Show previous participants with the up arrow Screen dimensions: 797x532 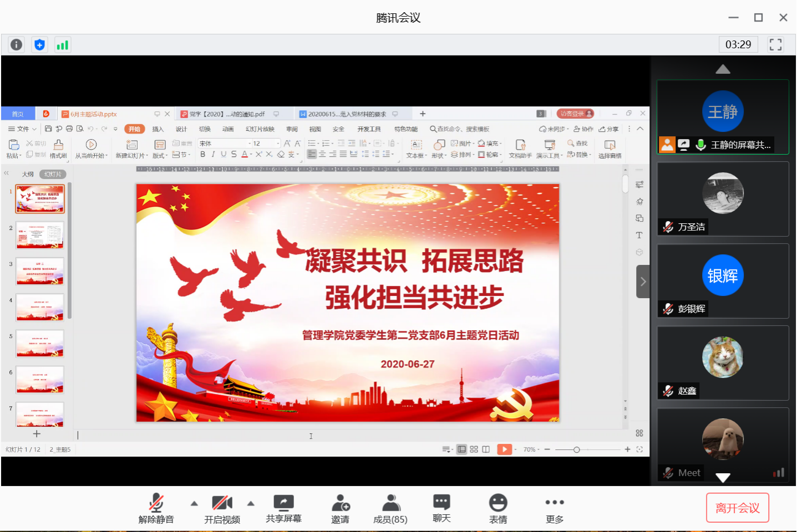tap(723, 69)
